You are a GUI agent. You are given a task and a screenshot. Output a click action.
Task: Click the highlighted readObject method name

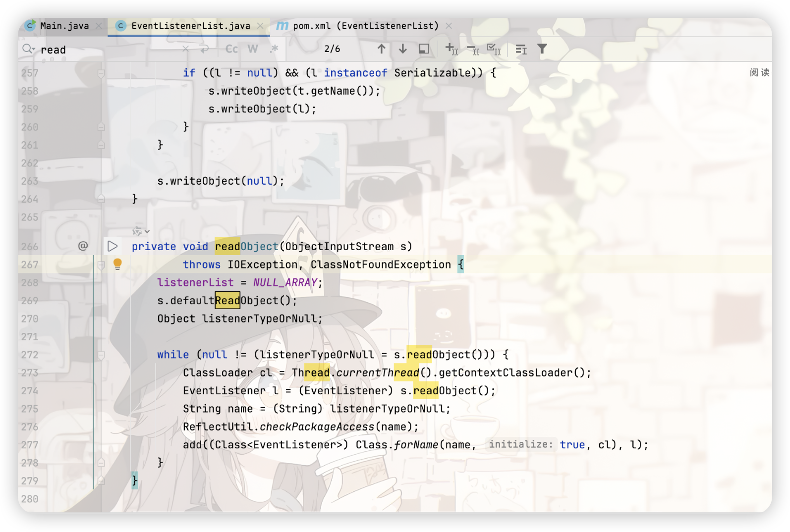click(x=247, y=246)
